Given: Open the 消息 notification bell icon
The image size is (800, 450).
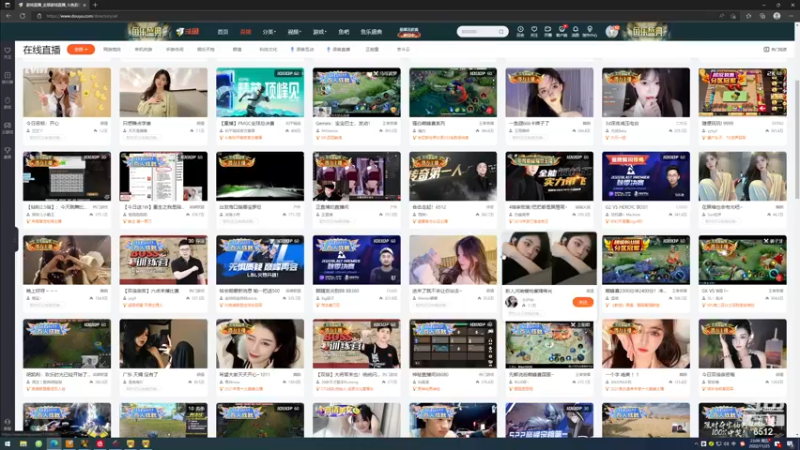Looking at the screenshot, I should [x=576, y=31].
